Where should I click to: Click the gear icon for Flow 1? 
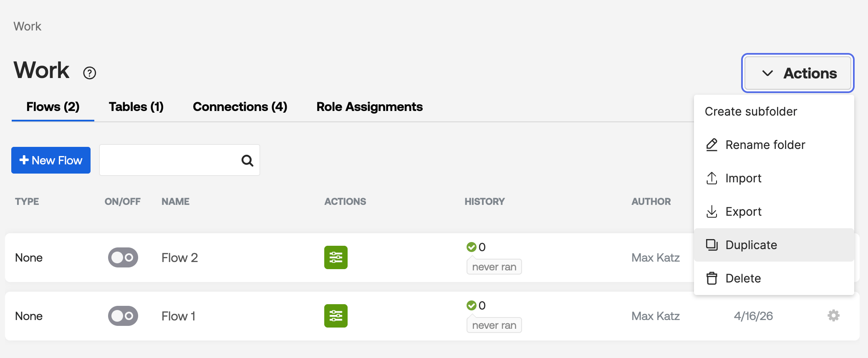click(833, 315)
